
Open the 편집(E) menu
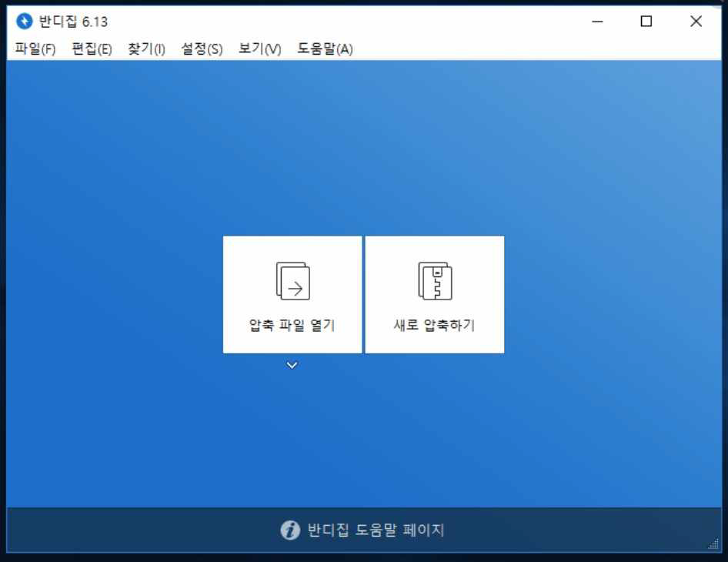(92, 49)
